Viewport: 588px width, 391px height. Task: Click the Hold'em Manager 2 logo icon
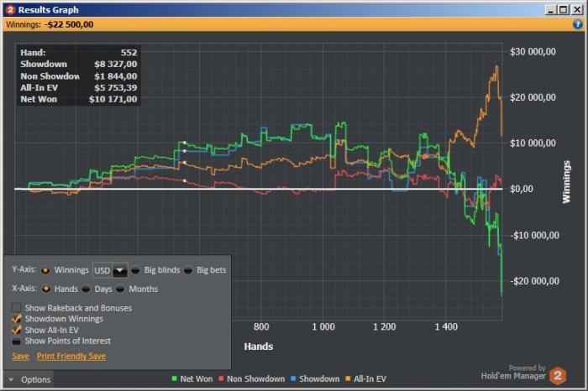tap(558, 375)
